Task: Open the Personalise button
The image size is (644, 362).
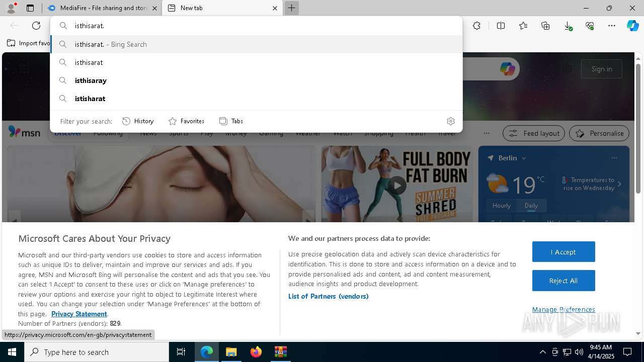Action: 599,133
